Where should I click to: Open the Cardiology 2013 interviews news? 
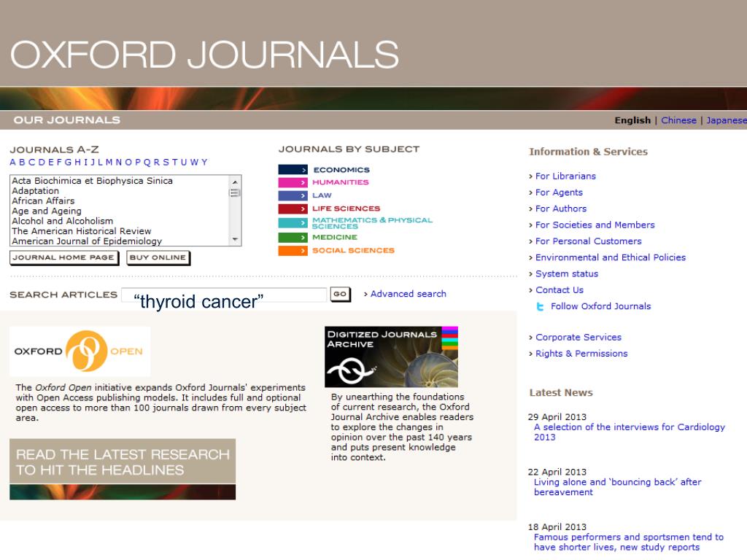click(630, 432)
